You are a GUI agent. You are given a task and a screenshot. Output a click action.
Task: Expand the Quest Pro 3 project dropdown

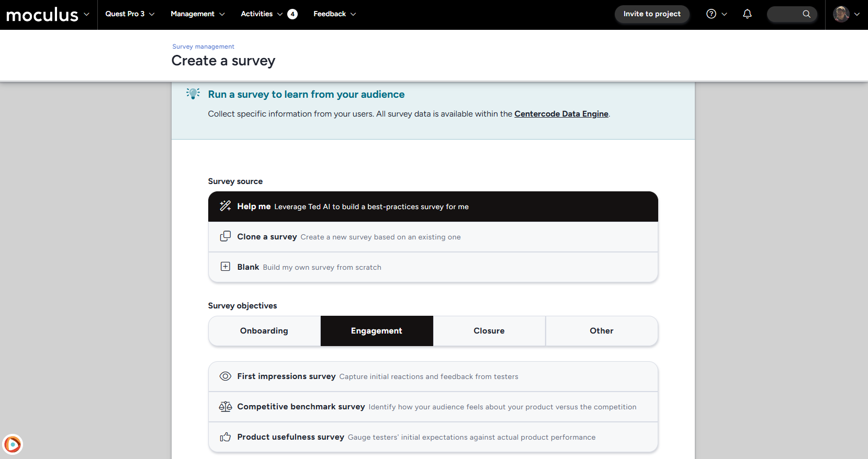pyautogui.click(x=130, y=14)
